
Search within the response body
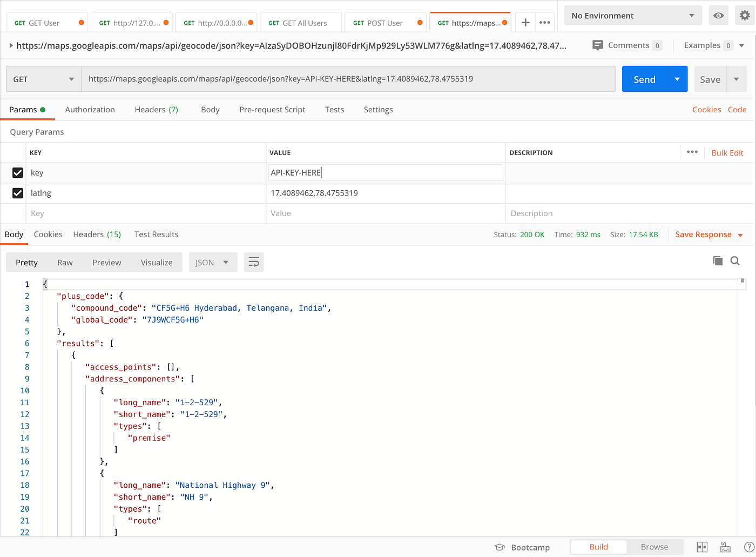pyautogui.click(x=735, y=261)
